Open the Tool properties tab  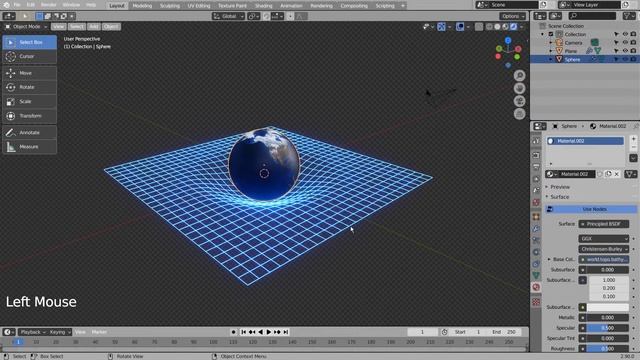pos(536,141)
